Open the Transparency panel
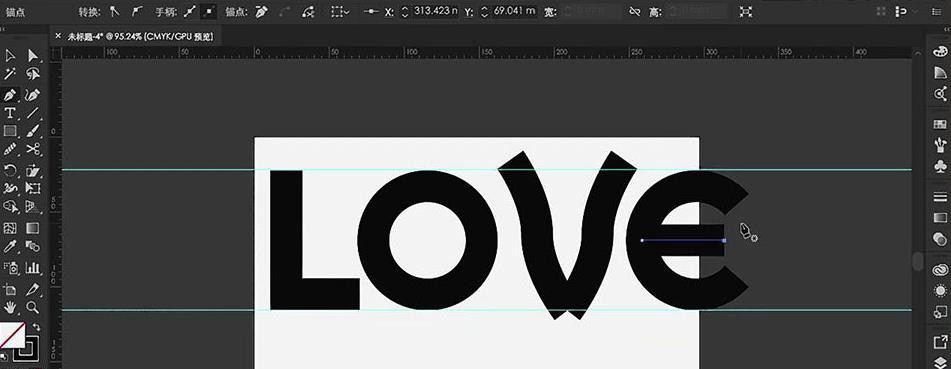 tap(940, 238)
